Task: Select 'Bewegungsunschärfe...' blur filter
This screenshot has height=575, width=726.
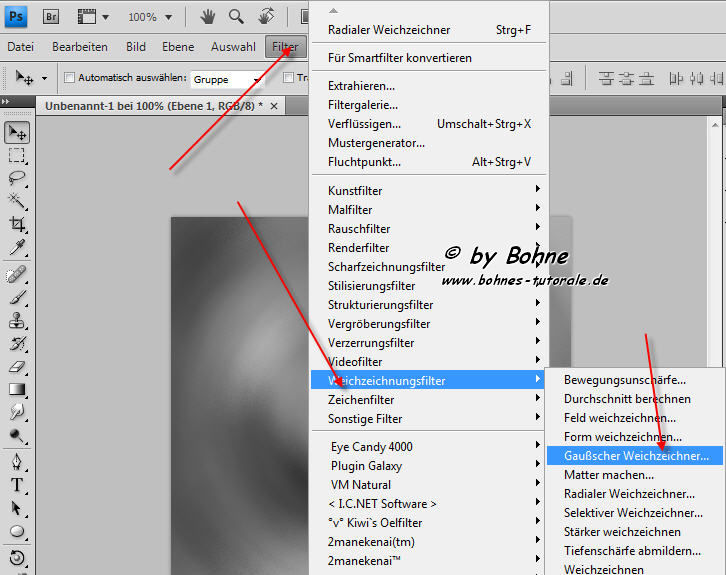Action: [x=625, y=380]
